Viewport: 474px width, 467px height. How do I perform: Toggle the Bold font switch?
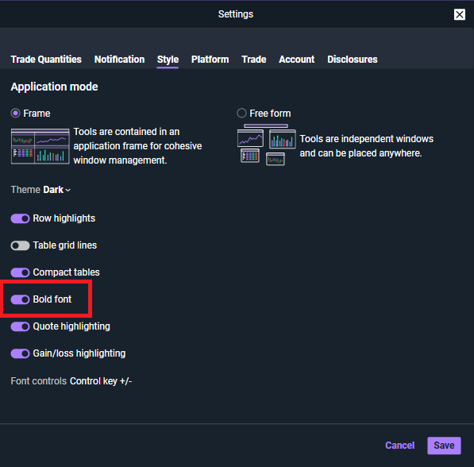click(x=20, y=300)
